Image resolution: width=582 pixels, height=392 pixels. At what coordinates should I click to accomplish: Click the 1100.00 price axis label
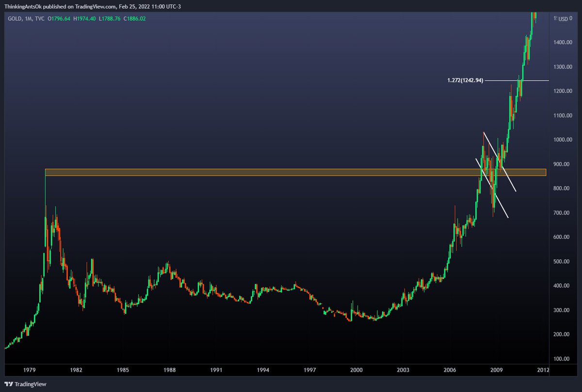[563, 115]
